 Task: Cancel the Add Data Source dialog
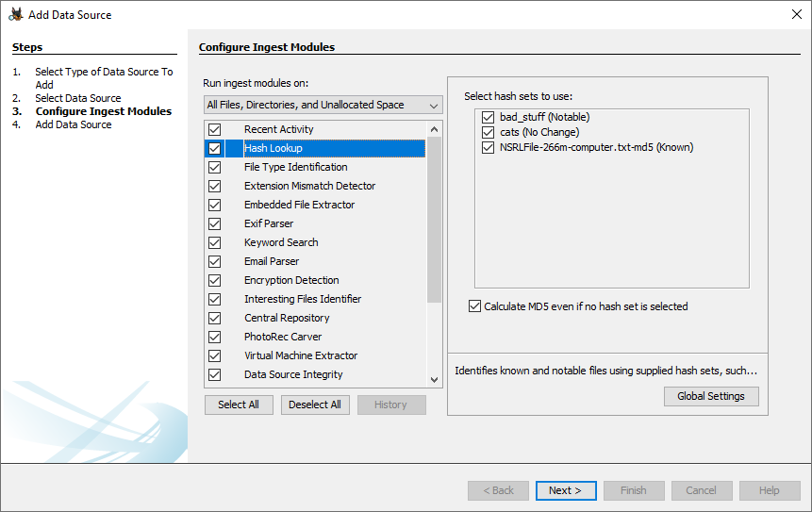[x=701, y=490]
